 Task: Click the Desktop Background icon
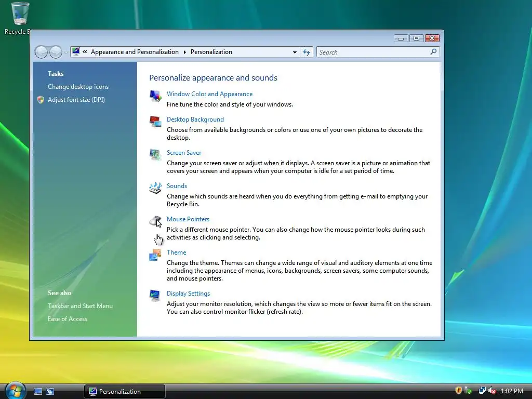pyautogui.click(x=155, y=122)
